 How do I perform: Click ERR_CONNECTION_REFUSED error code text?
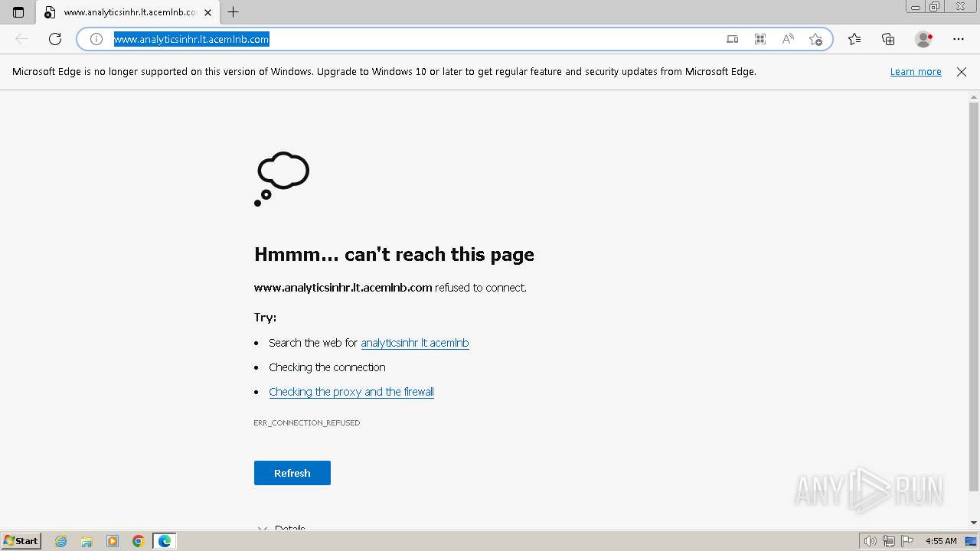(307, 422)
